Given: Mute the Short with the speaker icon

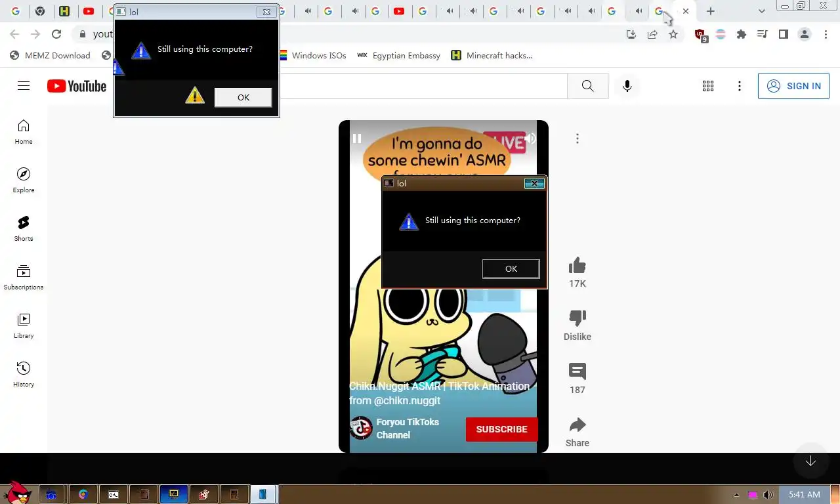Looking at the screenshot, I should 530,138.
